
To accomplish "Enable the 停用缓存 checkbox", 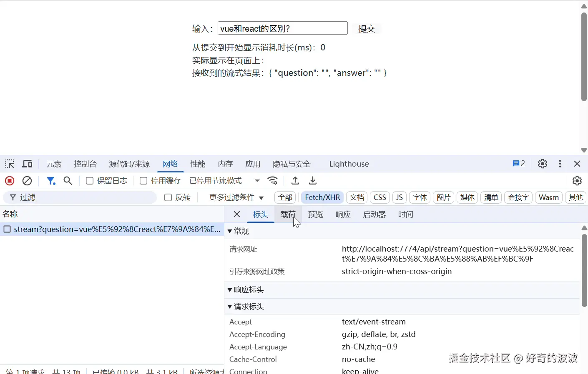I will [143, 181].
